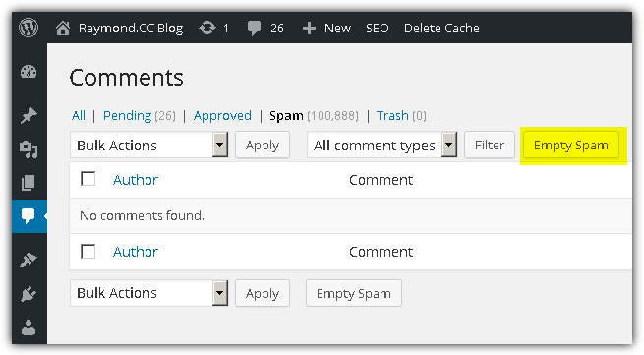Click the highlighted Empty Spam button
644x355 pixels.
[x=571, y=145]
